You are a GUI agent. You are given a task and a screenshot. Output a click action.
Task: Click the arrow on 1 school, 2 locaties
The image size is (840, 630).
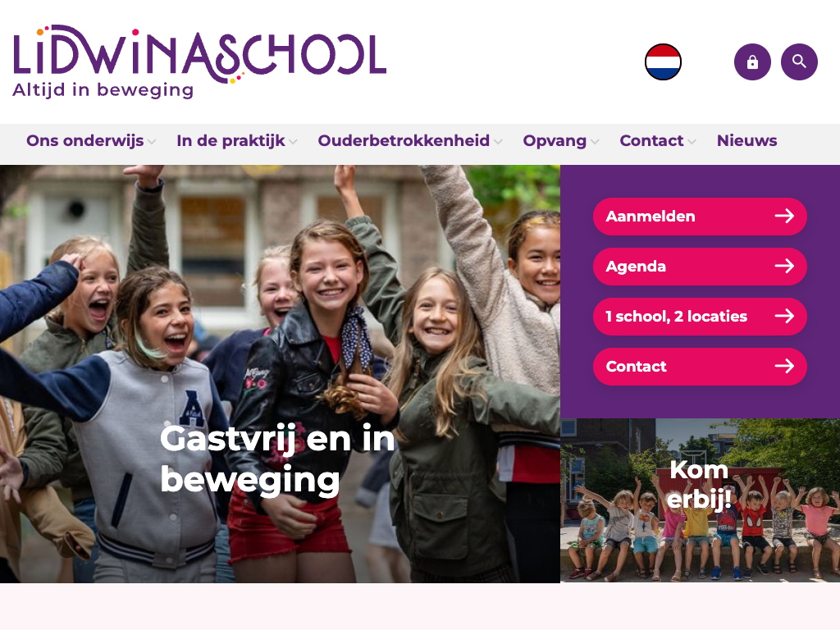[784, 316]
